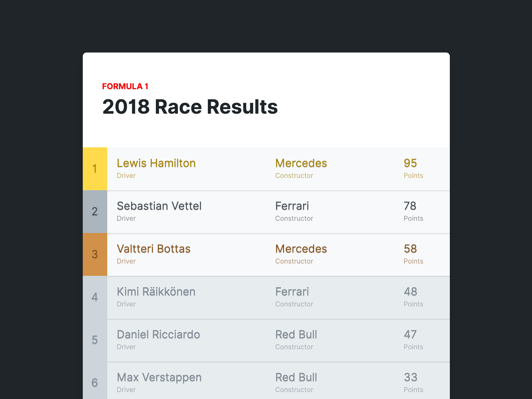Click the FORMULA 1 heading
532x399 pixels.
pos(125,86)
